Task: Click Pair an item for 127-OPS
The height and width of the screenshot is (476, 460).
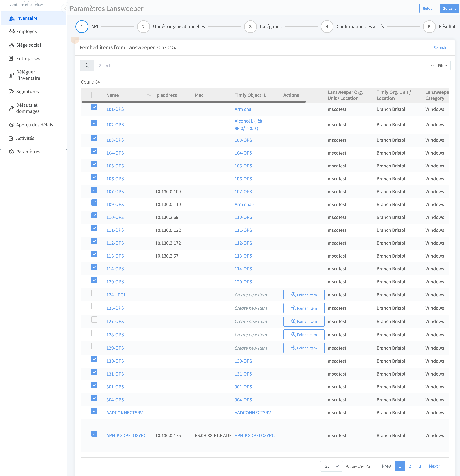Action: coord(304,321)
